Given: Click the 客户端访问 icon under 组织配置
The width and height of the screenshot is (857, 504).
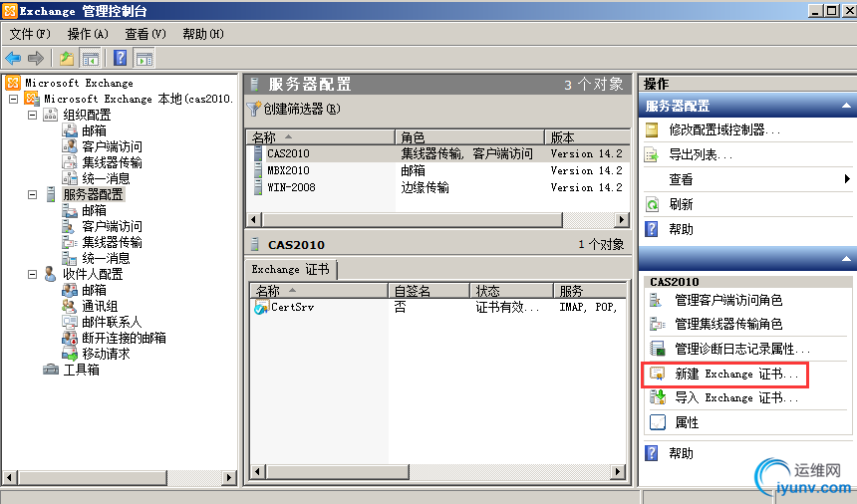Looking at the screenshot, I should [70, 146].
